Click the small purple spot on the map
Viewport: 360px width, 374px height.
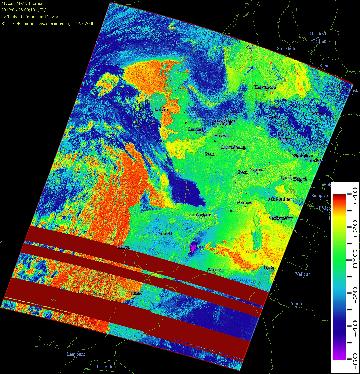coord(193,247)
